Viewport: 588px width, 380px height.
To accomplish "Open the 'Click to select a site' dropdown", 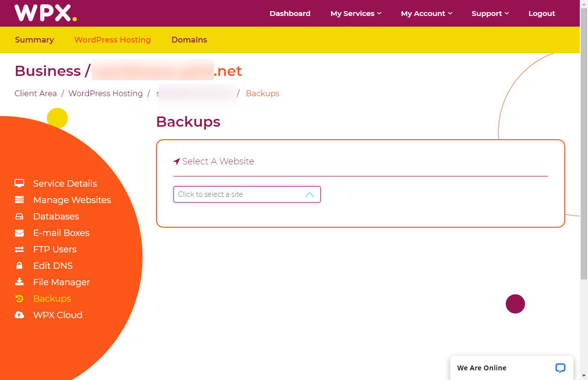I will [247, 194].
